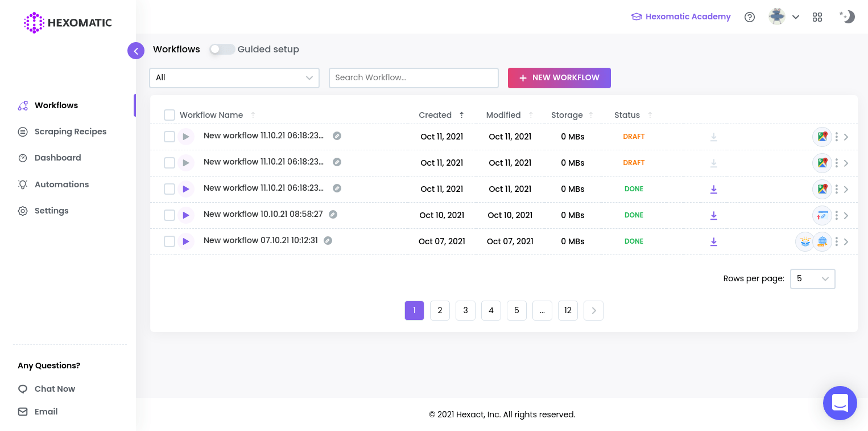Check the select-all workflows checkbox
Viewport: 868px width, 431px height.
pyautogui.click(x=170, y=115)
